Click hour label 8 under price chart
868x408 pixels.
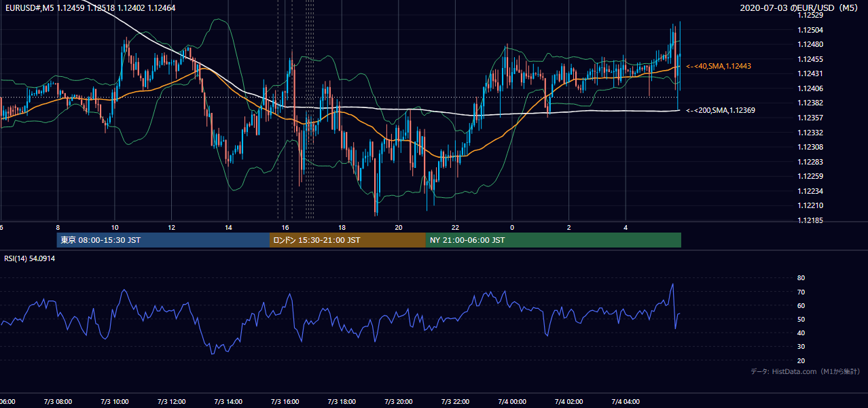(x=58, y=228)
